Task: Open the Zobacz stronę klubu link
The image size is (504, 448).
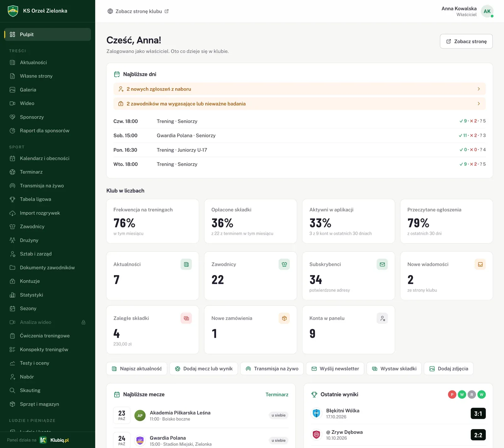Action: coord(138,11)
